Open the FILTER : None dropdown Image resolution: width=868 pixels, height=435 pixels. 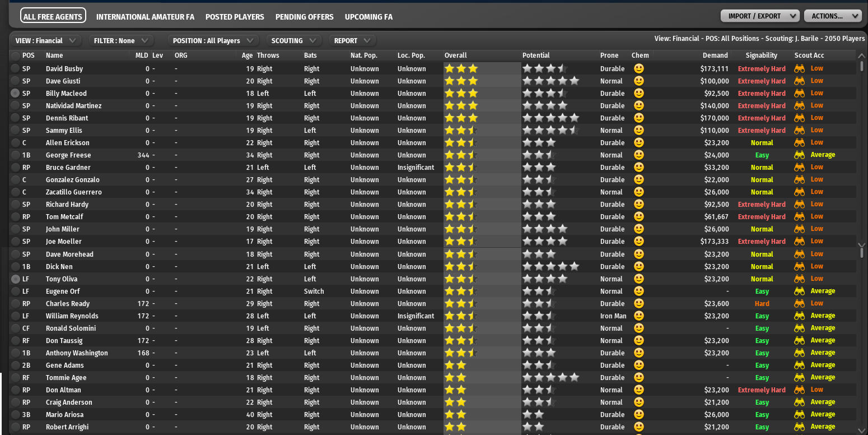point(120,40)
